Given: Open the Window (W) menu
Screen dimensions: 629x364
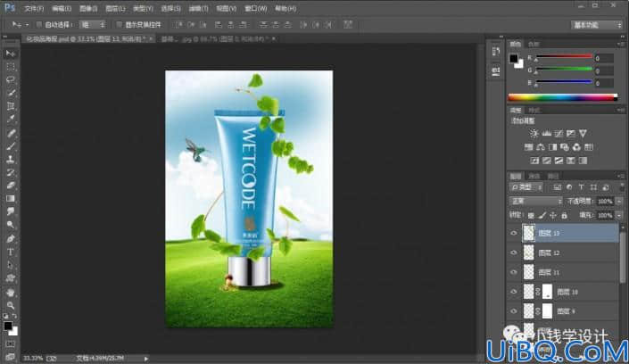Looking at the screenshot, I should 256,8.
